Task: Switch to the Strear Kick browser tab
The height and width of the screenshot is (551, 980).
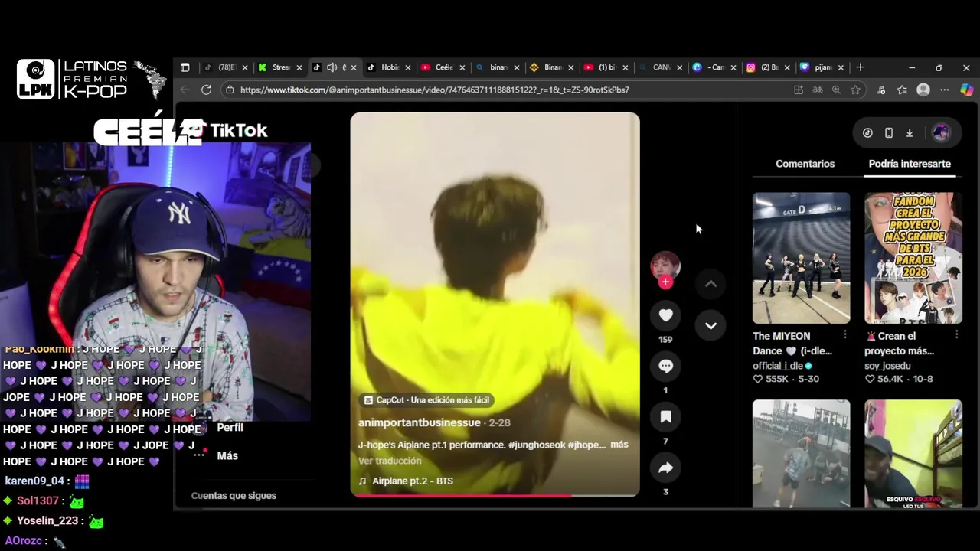Action: [x=280, y=67]
